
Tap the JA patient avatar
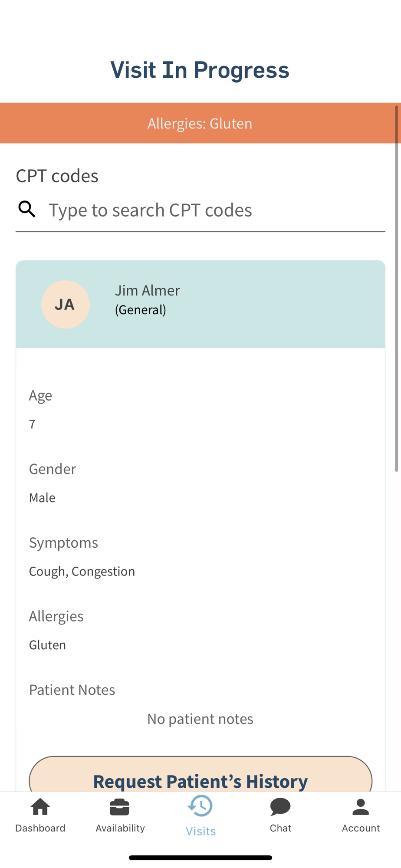tap(66, 304)
